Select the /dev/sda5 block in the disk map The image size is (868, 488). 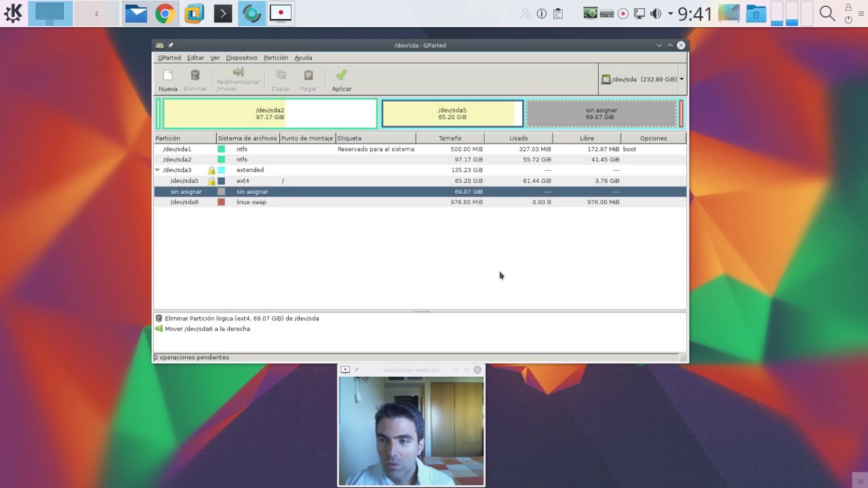(452, 114)
